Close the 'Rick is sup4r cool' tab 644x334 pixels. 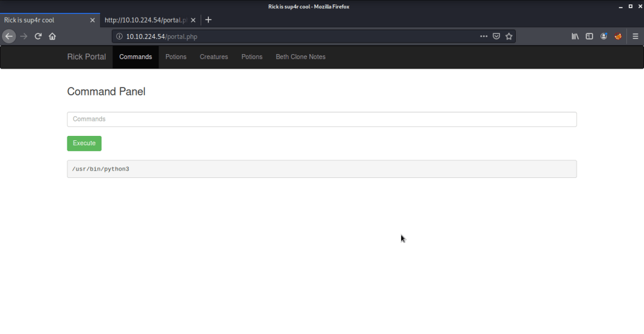tap(92, 20)
